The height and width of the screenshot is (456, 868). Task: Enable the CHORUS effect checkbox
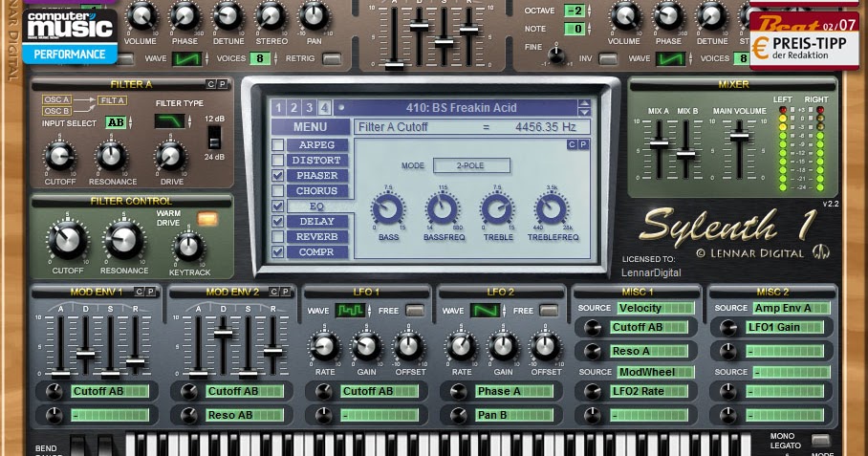[x=278, y=191]
